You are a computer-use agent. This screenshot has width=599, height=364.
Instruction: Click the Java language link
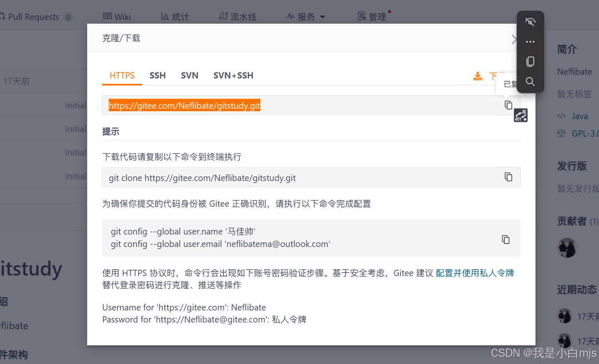click(x=579, y=116)
